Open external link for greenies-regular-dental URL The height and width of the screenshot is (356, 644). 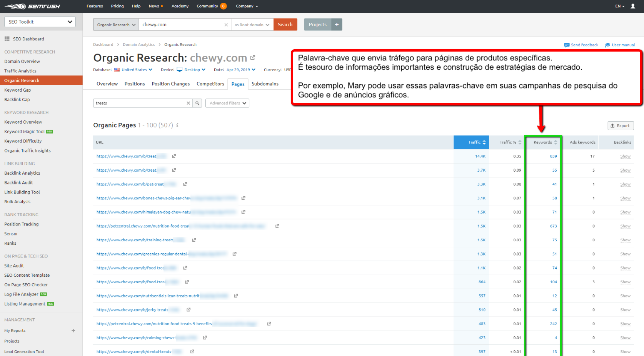[x=235, y=254]
